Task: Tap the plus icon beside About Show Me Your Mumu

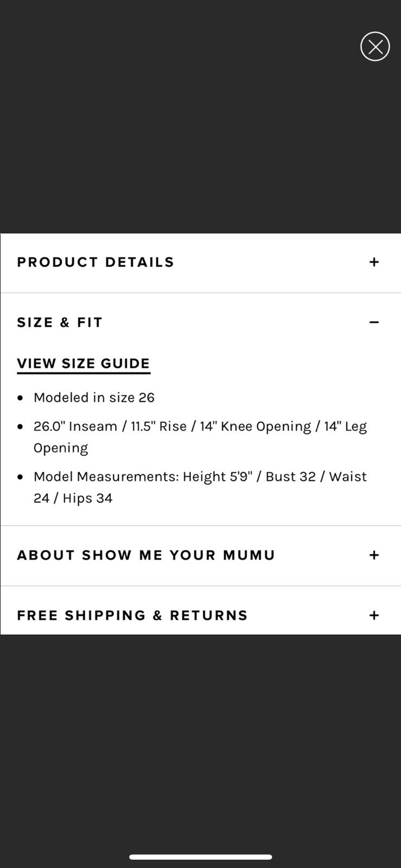Action: 374,555
